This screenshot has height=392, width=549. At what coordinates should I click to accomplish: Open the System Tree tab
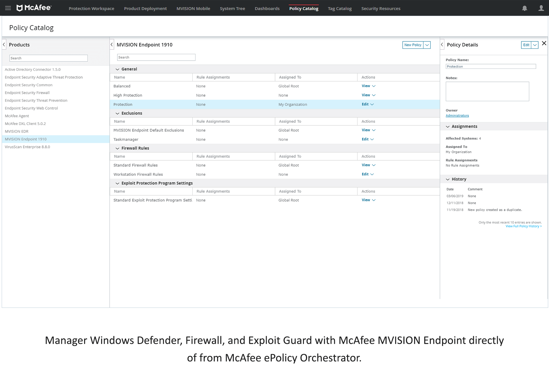click(233, 8)
